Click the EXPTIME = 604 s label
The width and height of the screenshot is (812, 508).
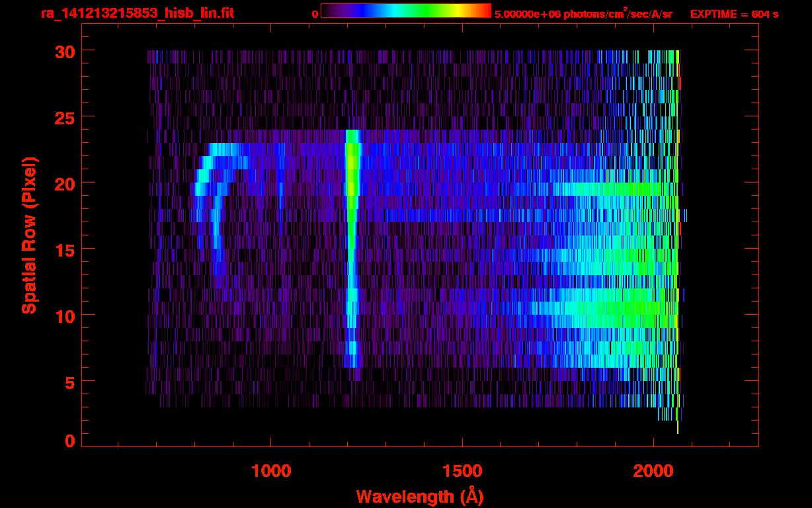734,14
